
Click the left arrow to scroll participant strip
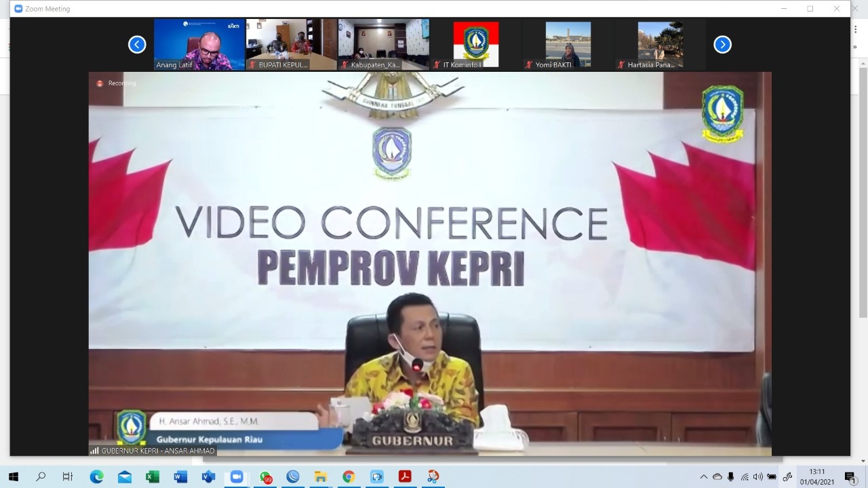[x=137, y=44]
